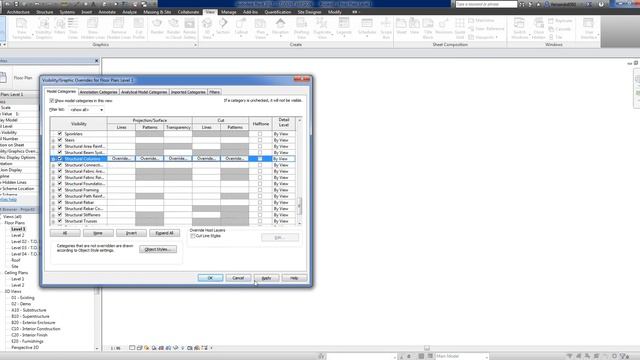This screenshot has width=640, height=360.
Task: Open the Revisions tool
Action: (444, 27)
